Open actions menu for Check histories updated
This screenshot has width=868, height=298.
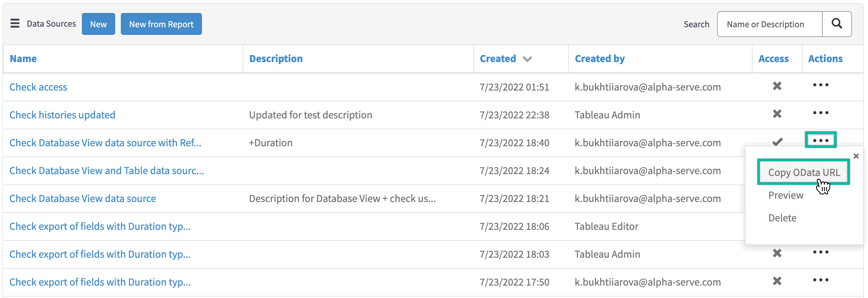tap(821, 113)
